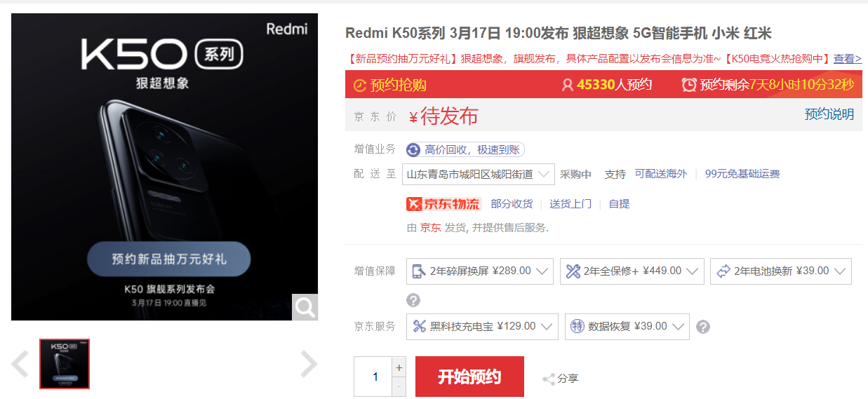Show next thumbnail with right arrow
Image resolution: width=868 pixels, height=399 pixels.
tap(309, 364)
